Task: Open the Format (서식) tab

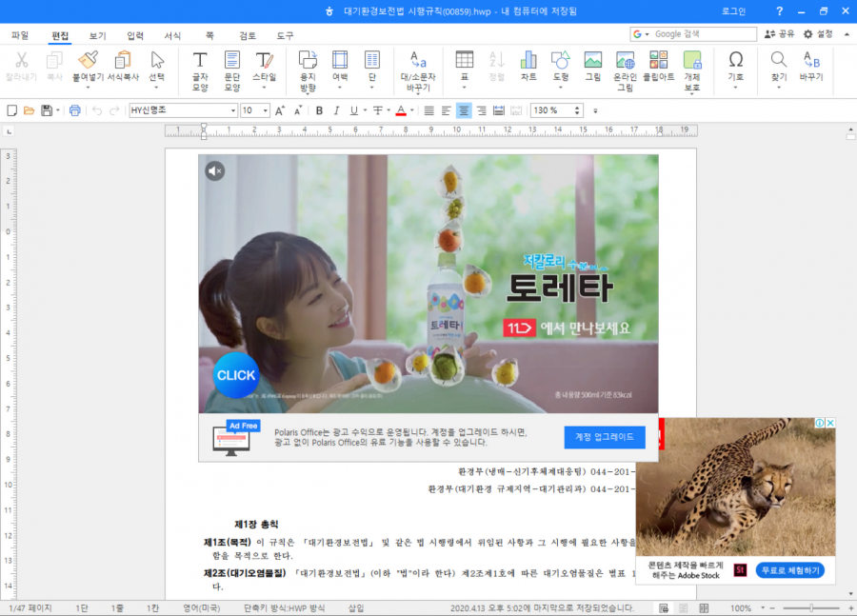Action: [172, 35]
